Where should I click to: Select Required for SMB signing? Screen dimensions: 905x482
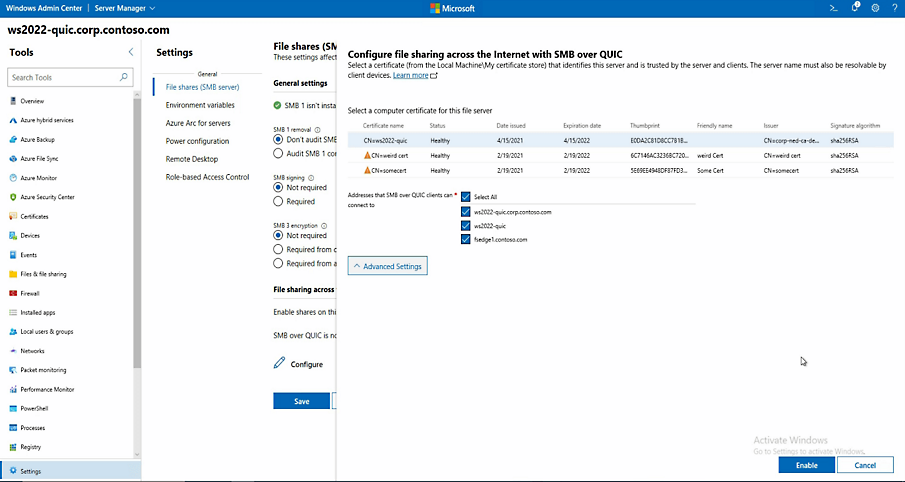tap(279, 201)
